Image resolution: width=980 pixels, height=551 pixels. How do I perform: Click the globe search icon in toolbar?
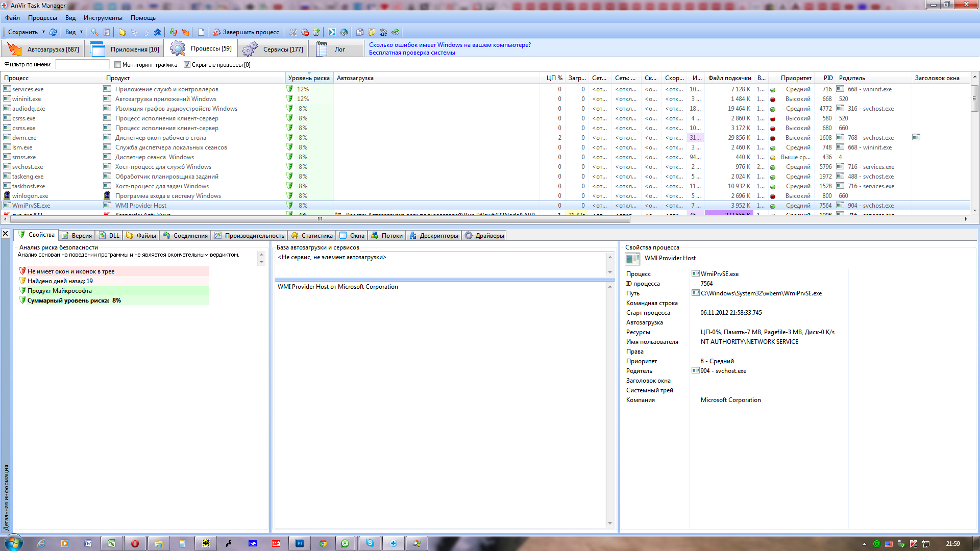coord(344,32)
